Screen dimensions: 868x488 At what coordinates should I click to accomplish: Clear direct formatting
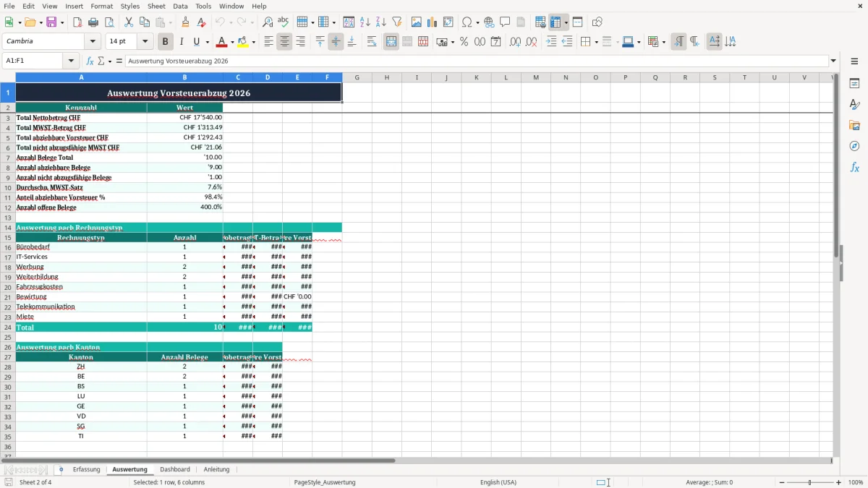(201, 22)
